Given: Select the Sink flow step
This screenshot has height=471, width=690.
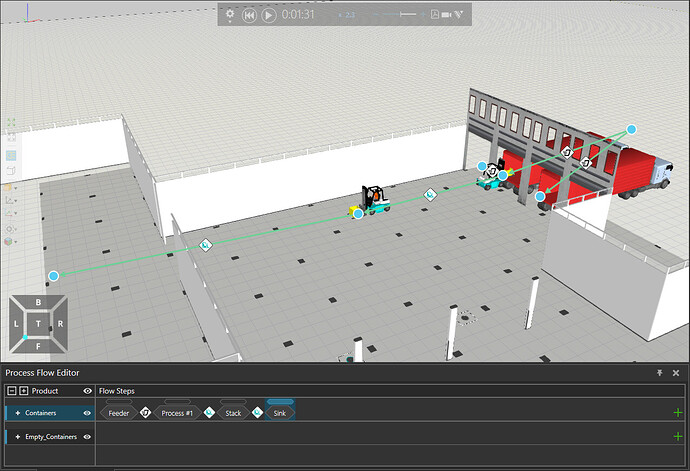Looking at the screenshot, I should point(281,412).
